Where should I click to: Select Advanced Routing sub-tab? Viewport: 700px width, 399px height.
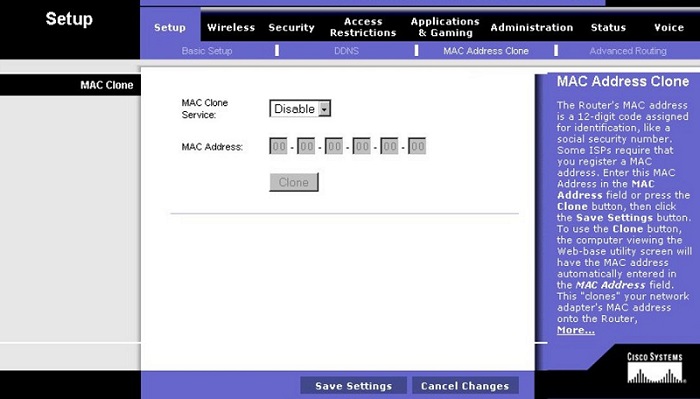[628, 51]
